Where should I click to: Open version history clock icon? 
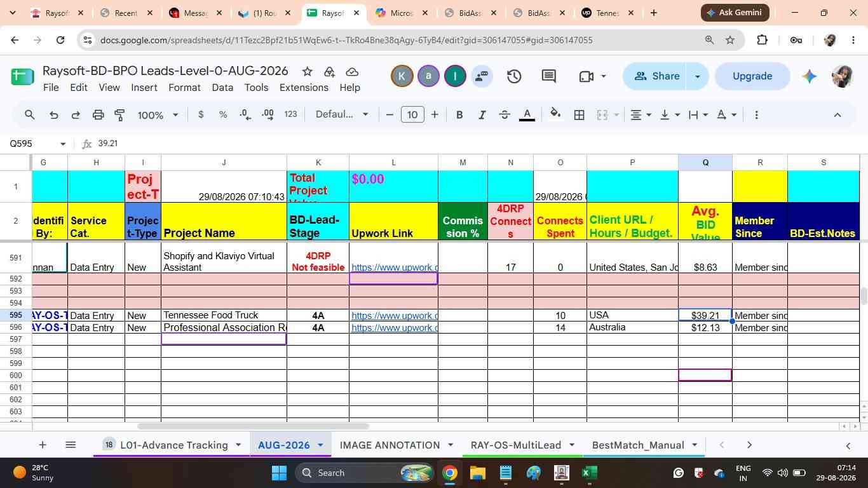tap(514, 76)
